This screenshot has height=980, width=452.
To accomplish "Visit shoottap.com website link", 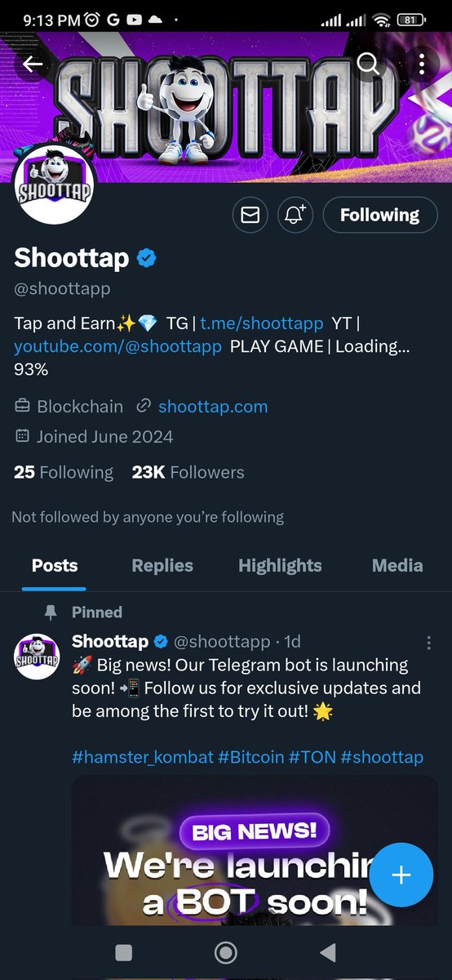I will point(213,406).
